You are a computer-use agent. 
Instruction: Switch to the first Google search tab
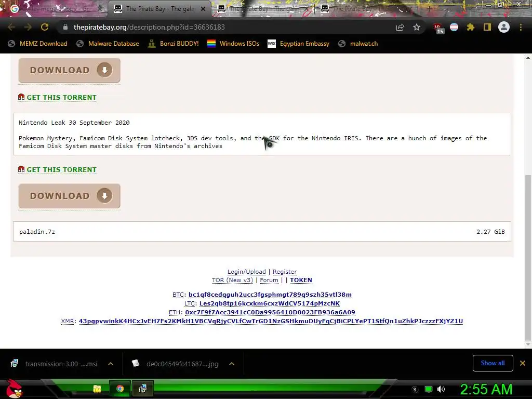click(54, 9)
